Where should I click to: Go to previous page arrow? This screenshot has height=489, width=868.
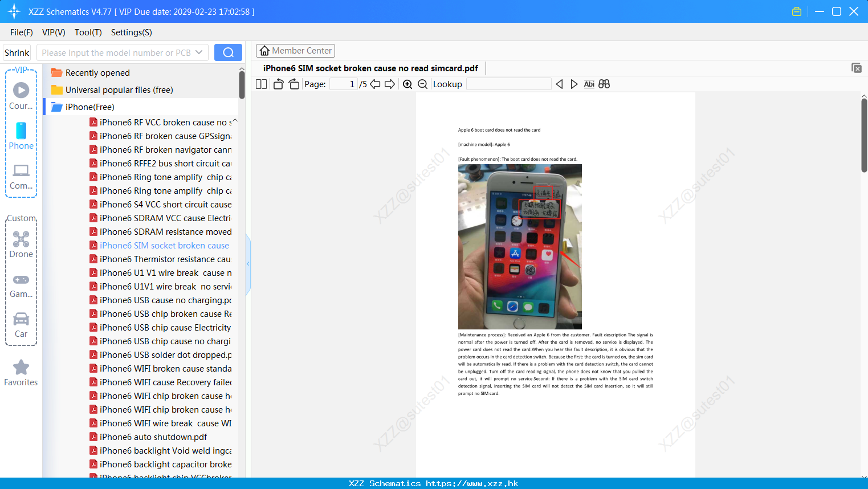tap(375, 84)
